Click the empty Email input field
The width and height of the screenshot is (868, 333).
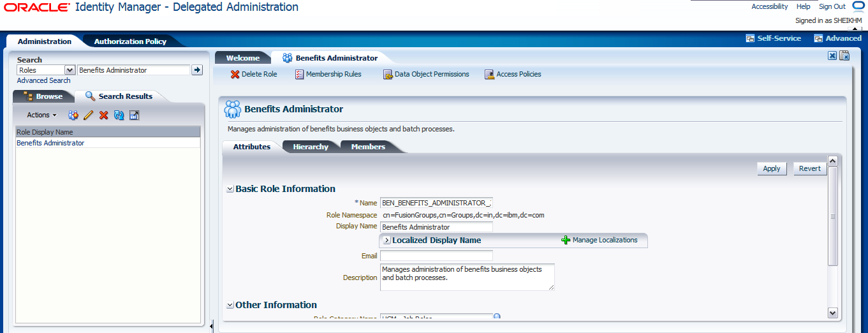pos(436,256)
